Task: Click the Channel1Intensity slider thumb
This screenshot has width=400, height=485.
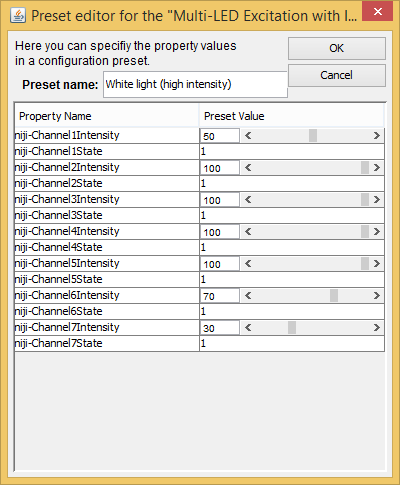Action: tap(313, 136)
